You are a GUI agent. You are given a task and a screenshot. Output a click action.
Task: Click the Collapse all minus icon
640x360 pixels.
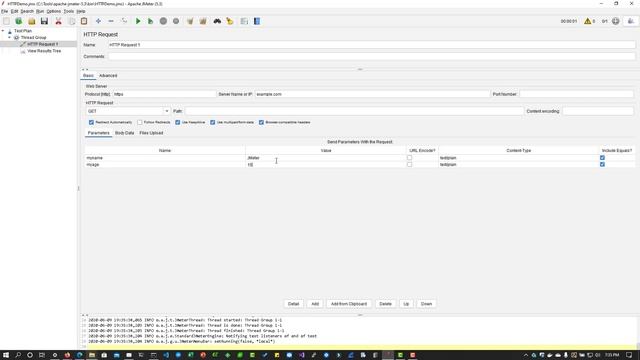(111, 21)
